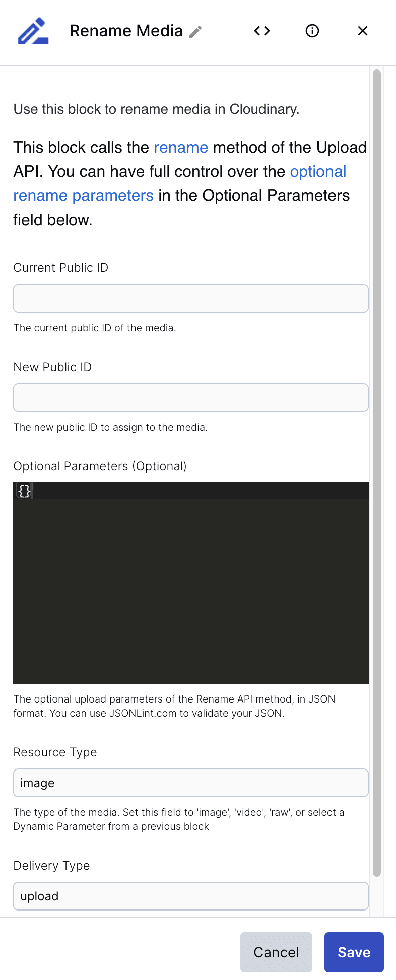Focus the Current Public ID field
Image resolution: width=396 pixels, height=980 pixels.
(191, 298)
